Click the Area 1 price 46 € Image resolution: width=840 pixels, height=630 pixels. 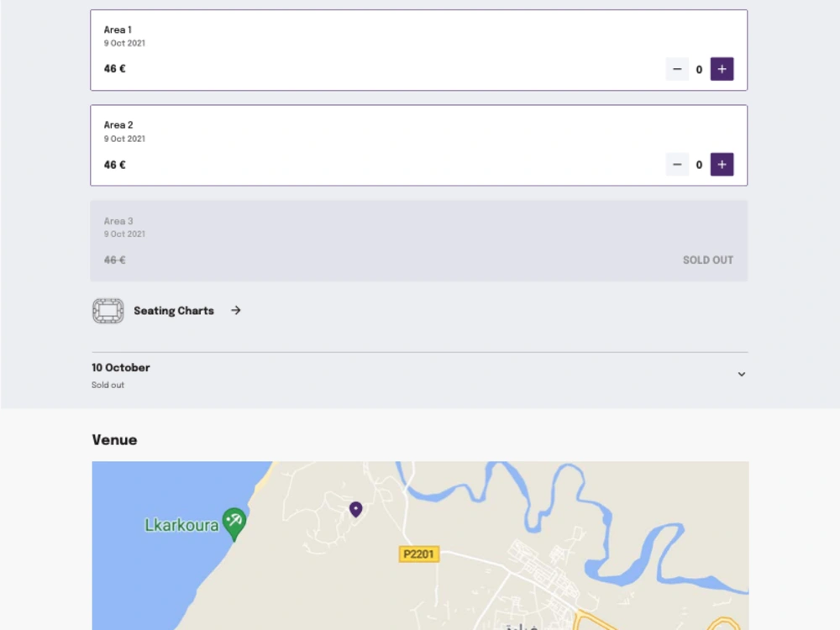(114, 69)
